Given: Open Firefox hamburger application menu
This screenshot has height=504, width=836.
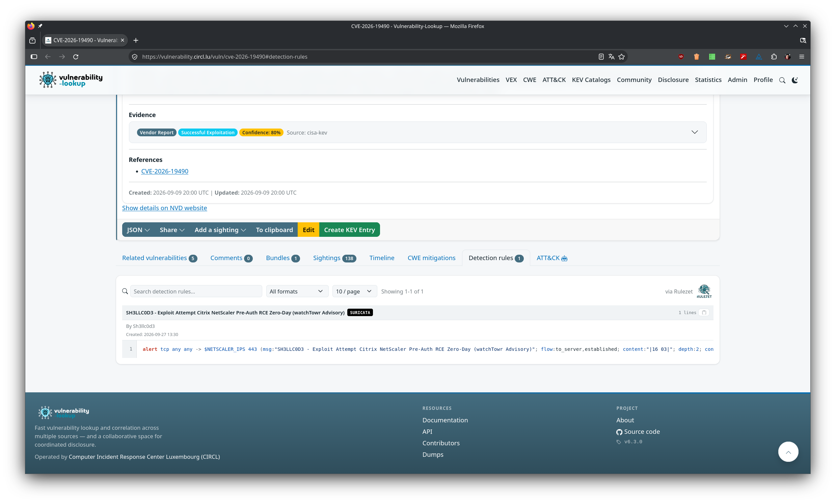Looking at the screenshot, I should coord(802,57).
